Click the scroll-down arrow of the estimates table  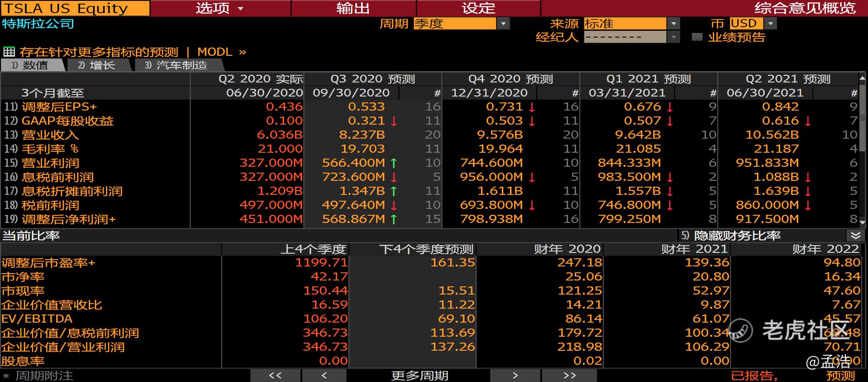862,222
